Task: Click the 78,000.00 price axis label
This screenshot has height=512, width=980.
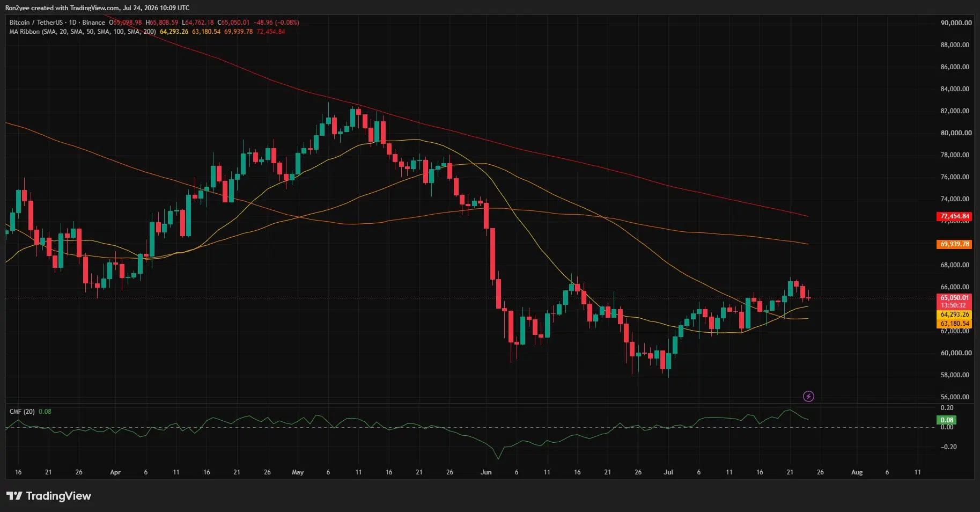Action: click(x=955, y=155)
